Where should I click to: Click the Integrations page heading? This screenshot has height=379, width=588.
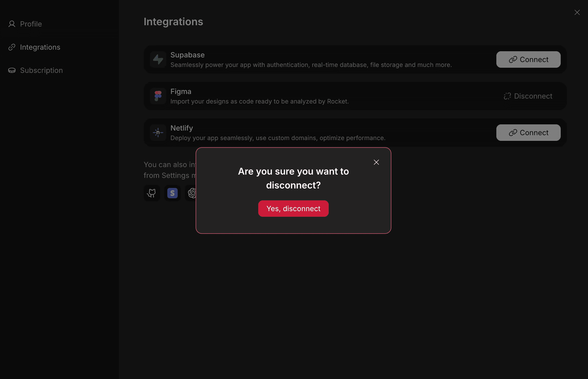[x=173, y=22]
